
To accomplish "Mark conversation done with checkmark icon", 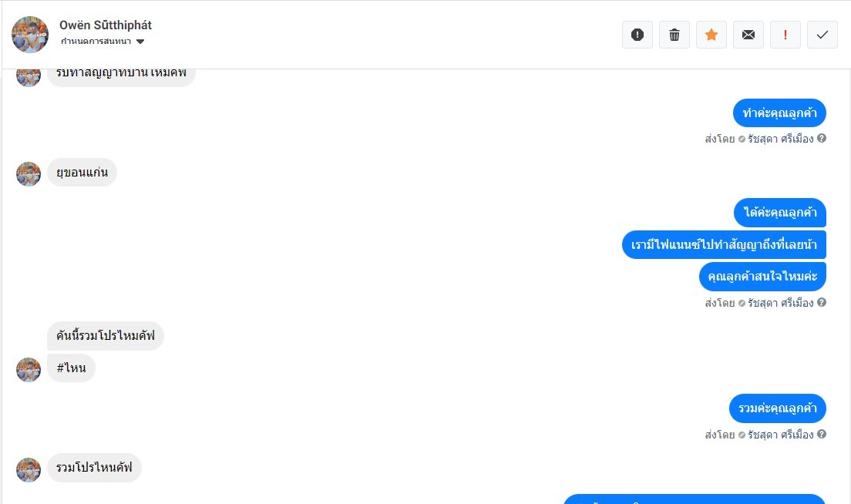I will coord(822,35).
